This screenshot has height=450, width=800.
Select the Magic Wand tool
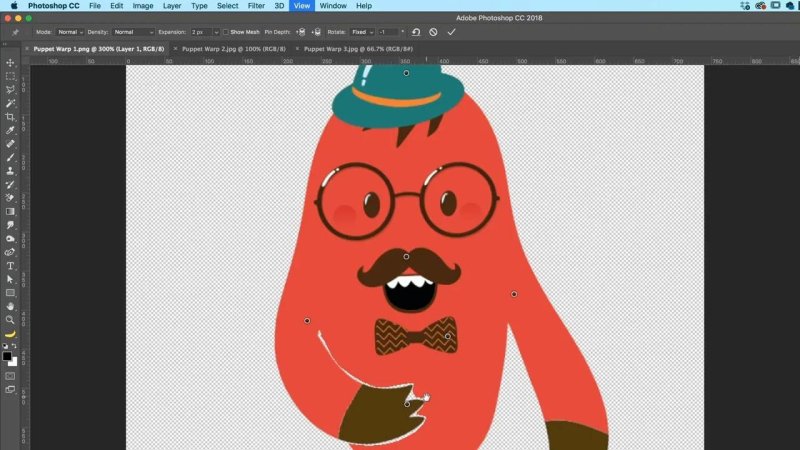coord(10,103)
